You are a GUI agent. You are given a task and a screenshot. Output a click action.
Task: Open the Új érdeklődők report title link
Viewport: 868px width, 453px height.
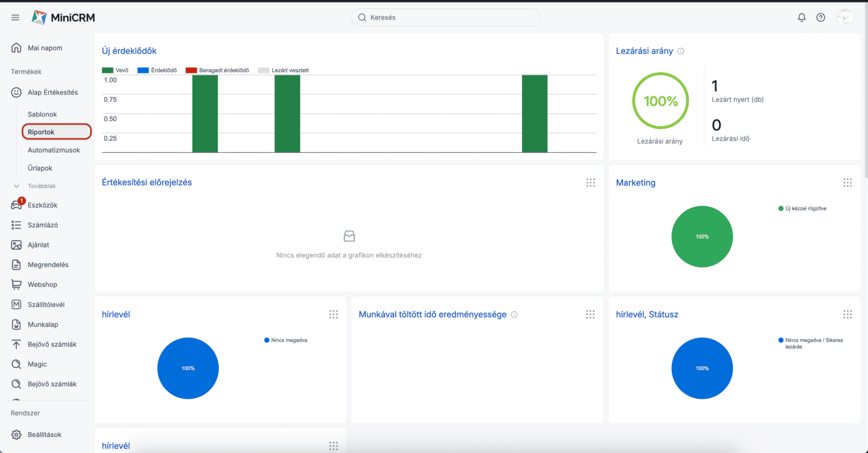tap(129, 51)
